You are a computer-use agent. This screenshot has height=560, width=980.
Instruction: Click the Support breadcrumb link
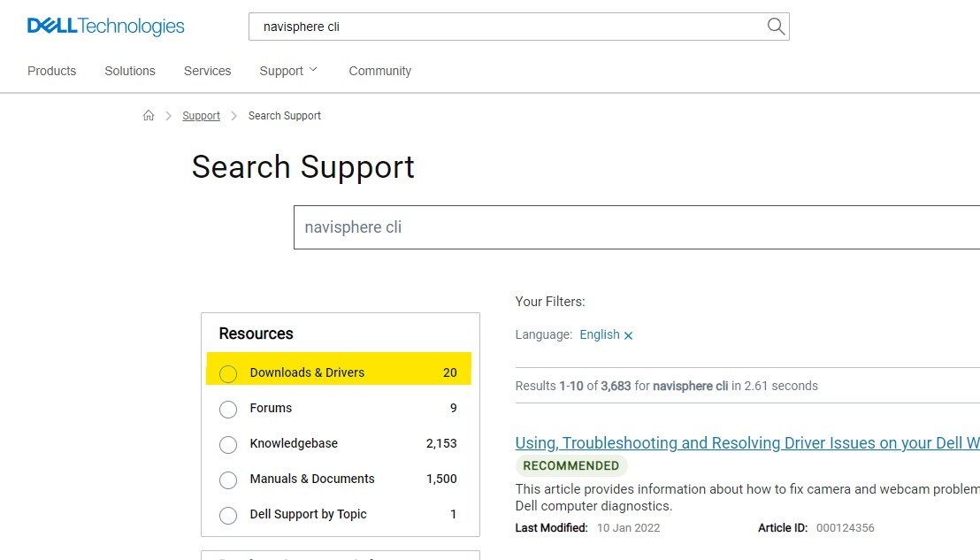point(201,116)
